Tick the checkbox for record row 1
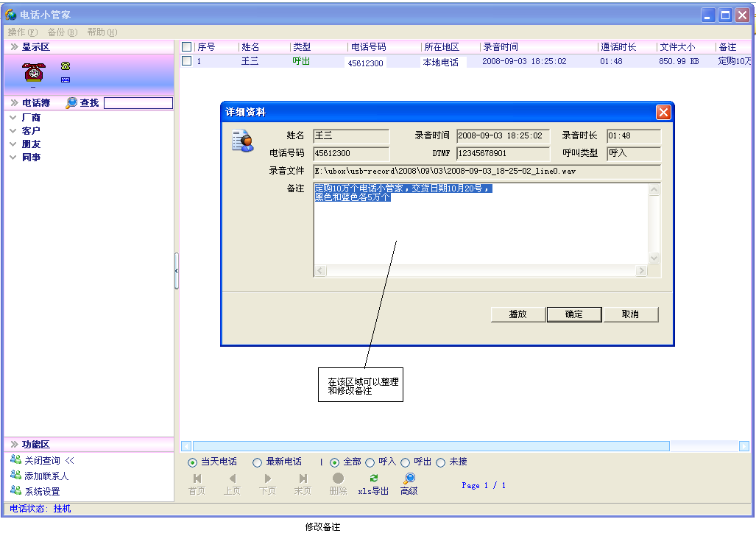 pos(187,61)
